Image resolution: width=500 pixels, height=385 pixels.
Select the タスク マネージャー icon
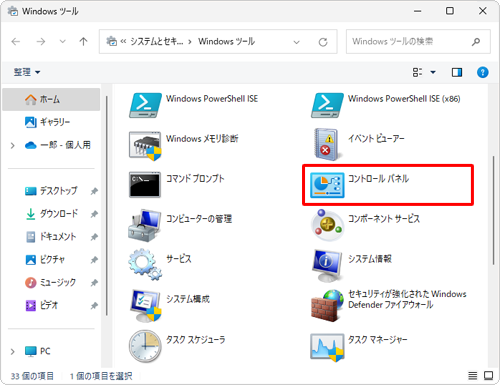tap(327, 347)
